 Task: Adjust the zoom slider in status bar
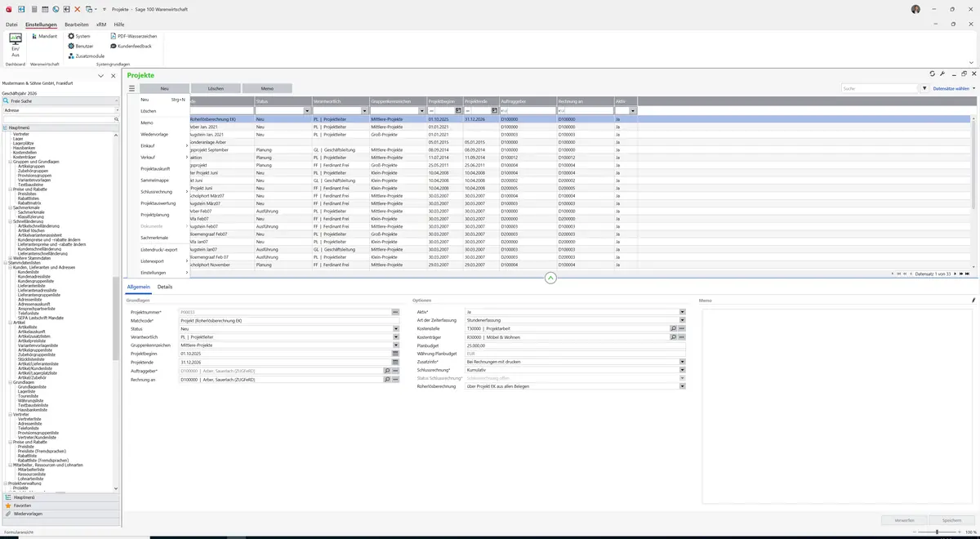(x=936, y=532)
